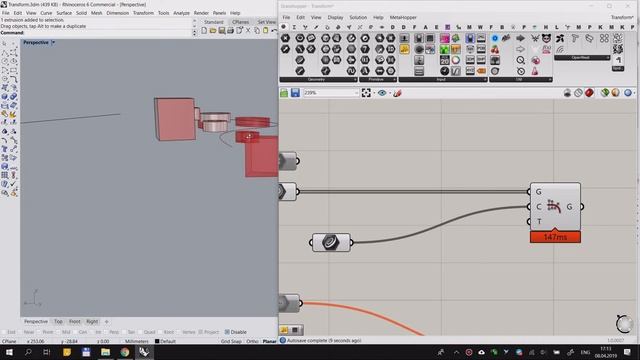This screenshot has height=360, width=640.
Task: Toggle the Project osnap checkbox
Action: pos(200,332)
